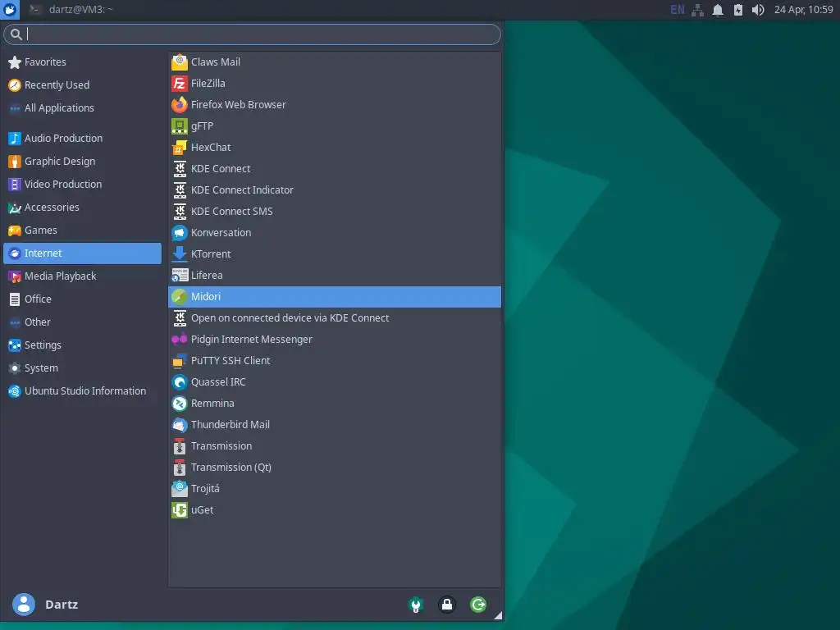Focus the menu search field
The image size is (840, 630).
click(253, 34)
